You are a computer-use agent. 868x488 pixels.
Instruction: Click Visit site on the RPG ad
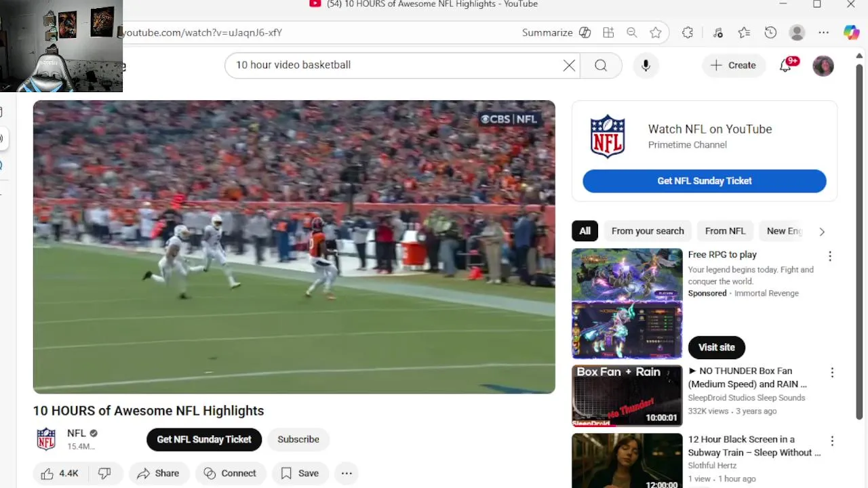[717, 347]
